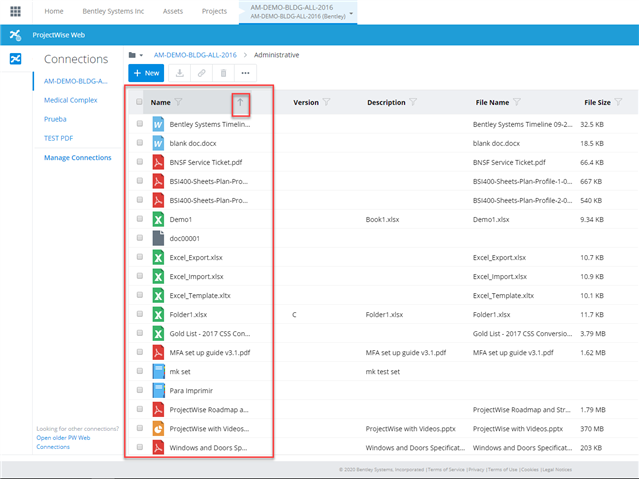Click the get link toolbar icon
The width and height of the screenshot is (639, 479).
click(x=201, y=73)
